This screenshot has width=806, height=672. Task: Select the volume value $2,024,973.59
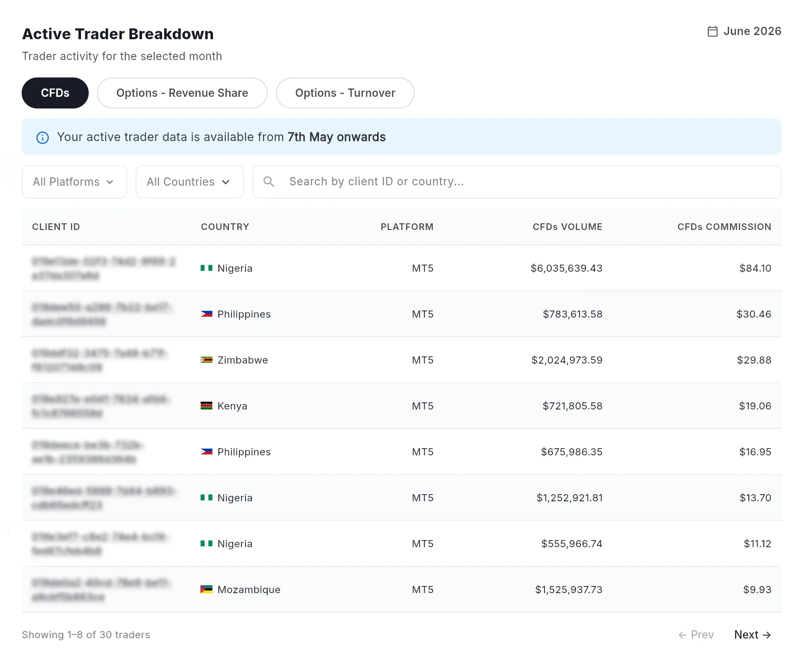tap(567, 360)
